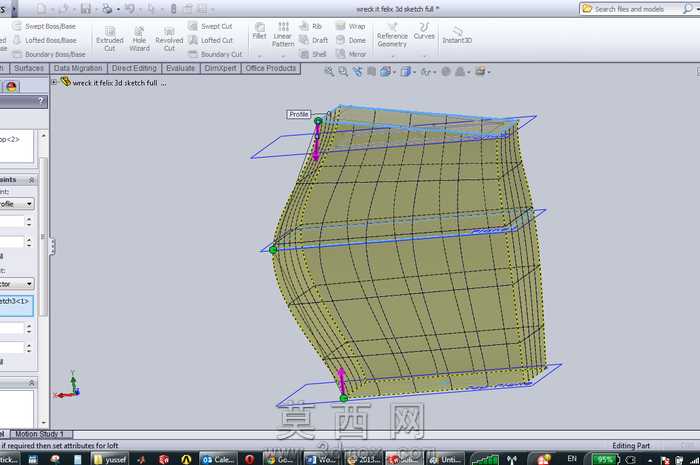Click the Undo icon in title toolbar

pyautogui.click(x=130, y=8)
